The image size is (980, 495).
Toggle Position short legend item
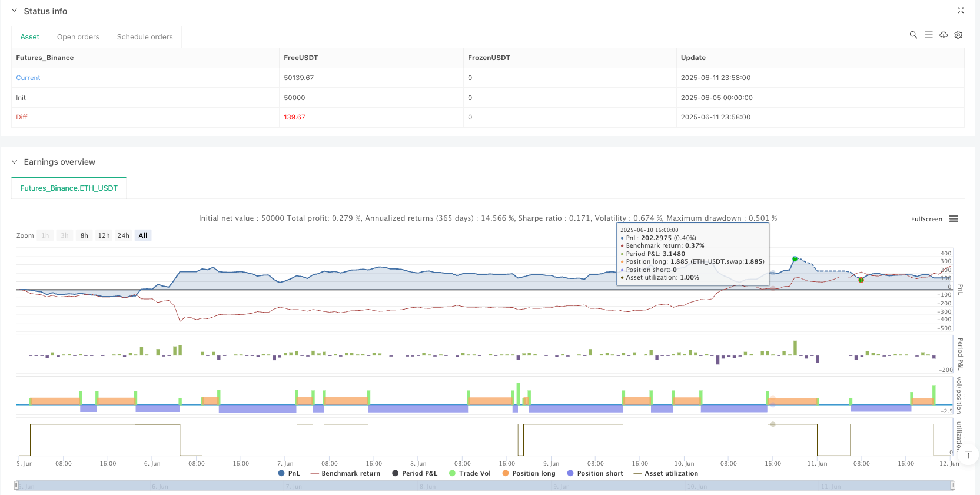(594, 473)
